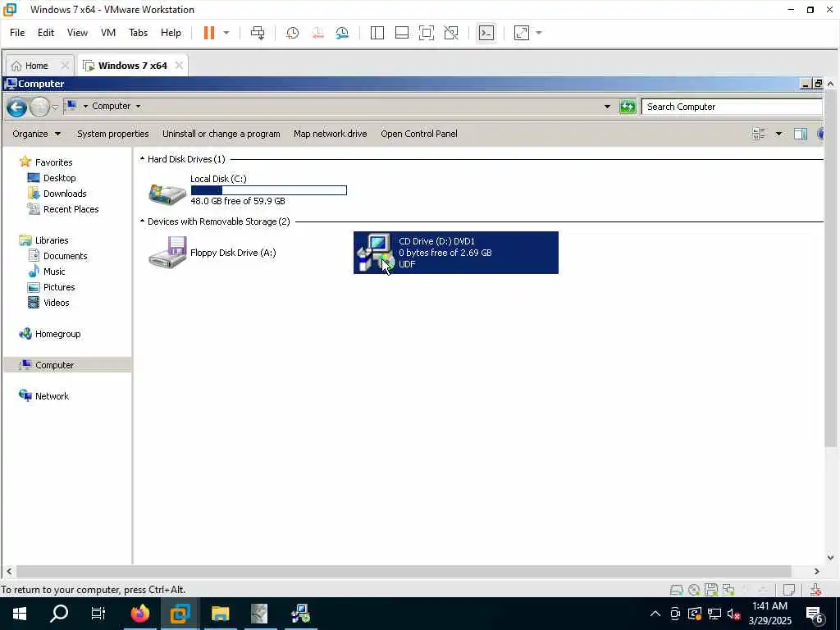This screenshot has width=840, height=630.
Task: Click the Search Computer field
Action: click(x=732, y=107)
